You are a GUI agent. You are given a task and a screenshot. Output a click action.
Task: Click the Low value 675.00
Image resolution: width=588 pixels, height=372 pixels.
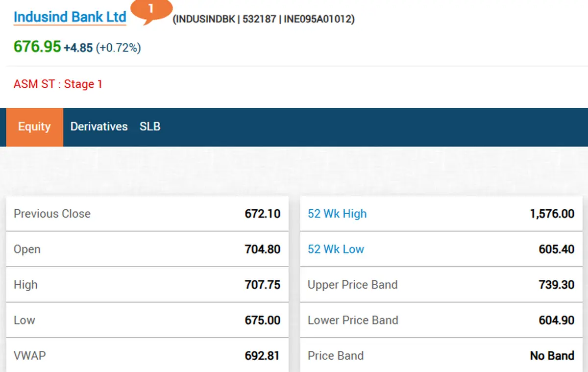click(x=263, y=320)
